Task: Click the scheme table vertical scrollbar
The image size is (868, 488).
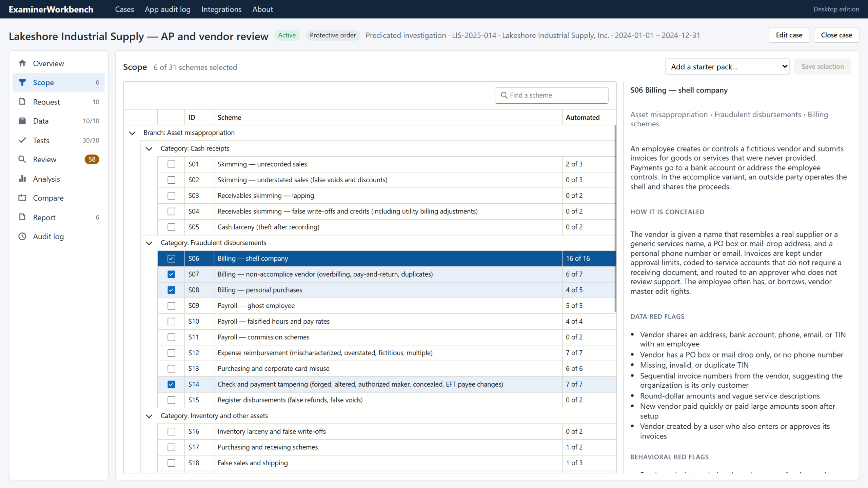Action: click(615, 219)
